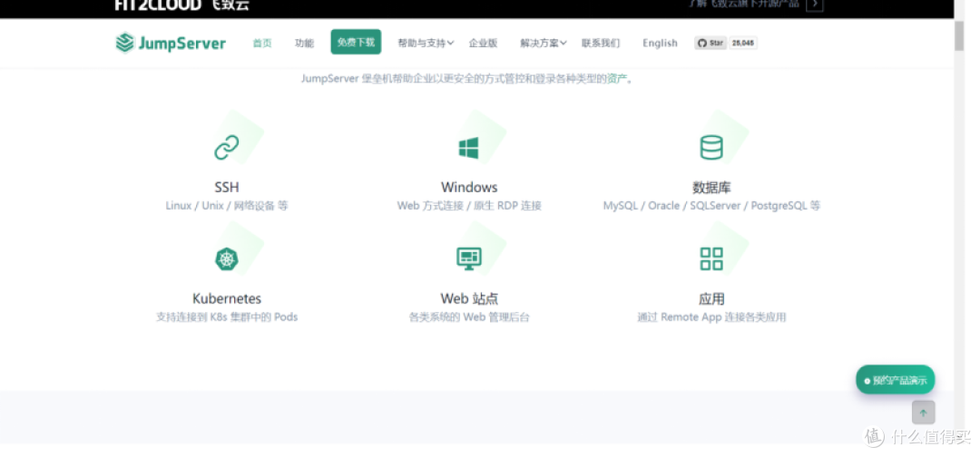980x457 pixels.
Task: Click the GitHub Star badge
Action: [710, 44]
